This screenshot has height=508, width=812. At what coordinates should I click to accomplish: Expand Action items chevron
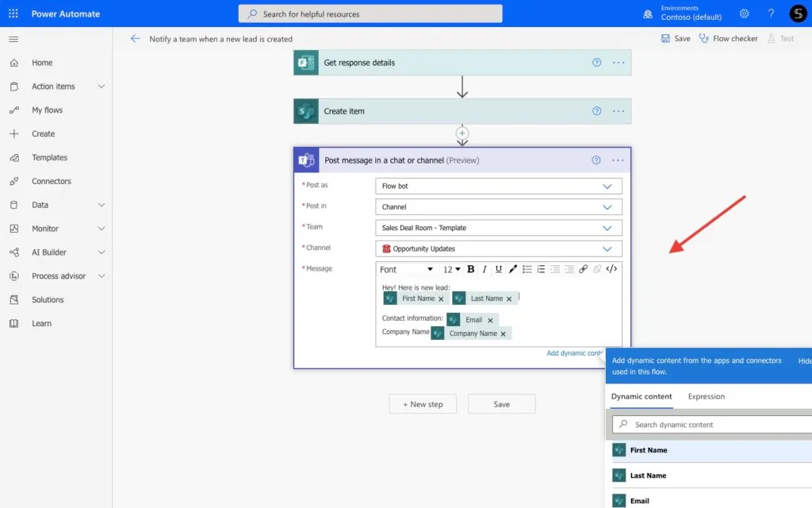coord(101,87)
